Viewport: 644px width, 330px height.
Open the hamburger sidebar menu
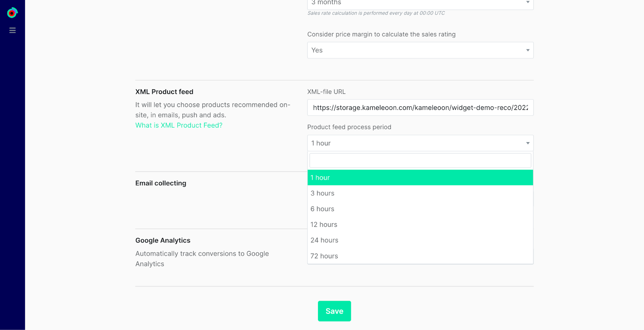(x=12, y=31)
